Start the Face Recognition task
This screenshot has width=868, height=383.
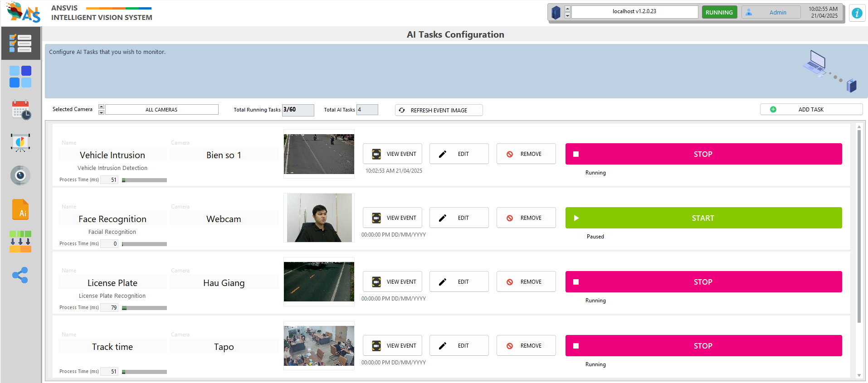pyautogui.click(x=703, y=218)
